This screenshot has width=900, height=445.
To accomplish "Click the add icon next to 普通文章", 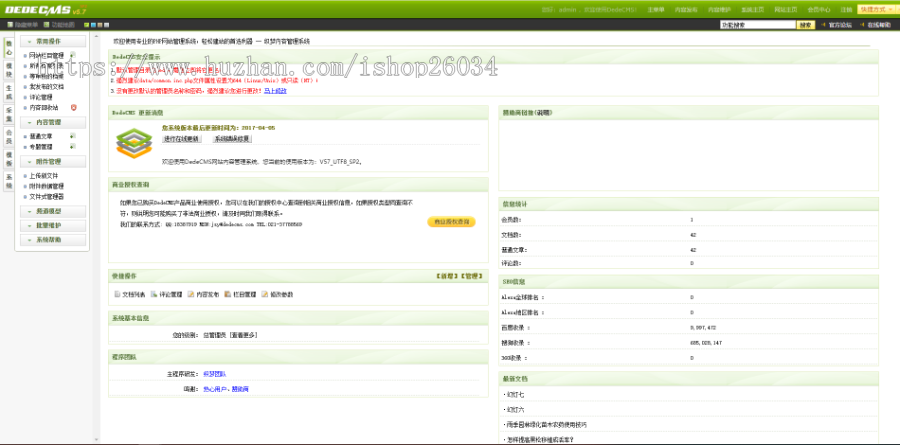I will [72, 135].
